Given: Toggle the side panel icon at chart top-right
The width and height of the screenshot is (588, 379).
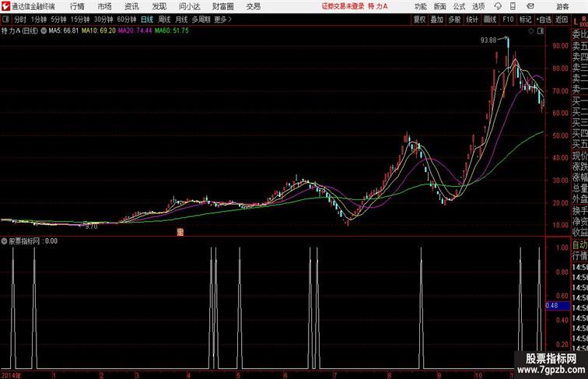Looking at the screenshot, I should (x=541, y=31).
